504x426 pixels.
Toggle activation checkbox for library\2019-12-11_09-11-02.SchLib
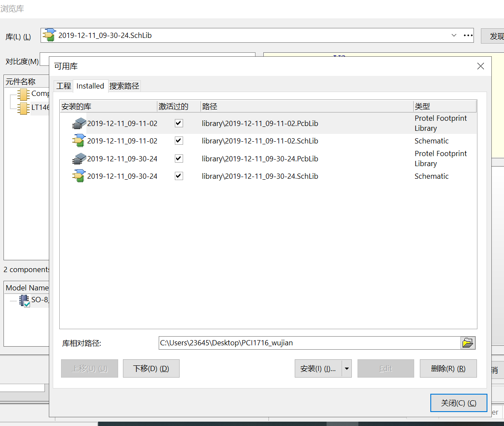coord(179,141)
